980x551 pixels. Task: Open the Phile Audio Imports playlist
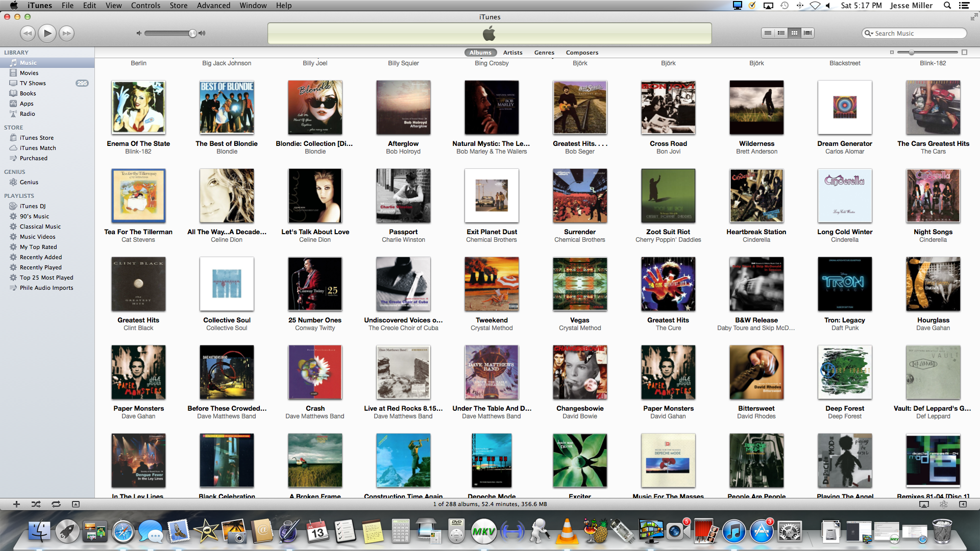click(x=47, y=288)
